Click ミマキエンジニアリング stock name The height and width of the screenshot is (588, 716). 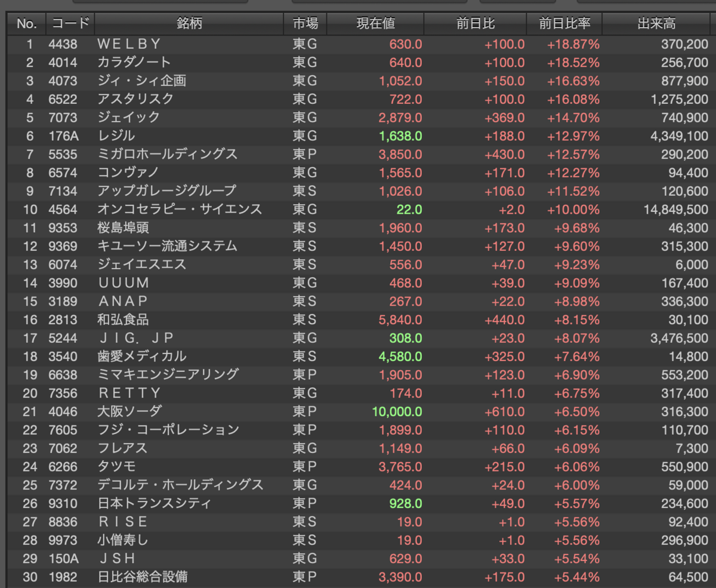(168, 375)
